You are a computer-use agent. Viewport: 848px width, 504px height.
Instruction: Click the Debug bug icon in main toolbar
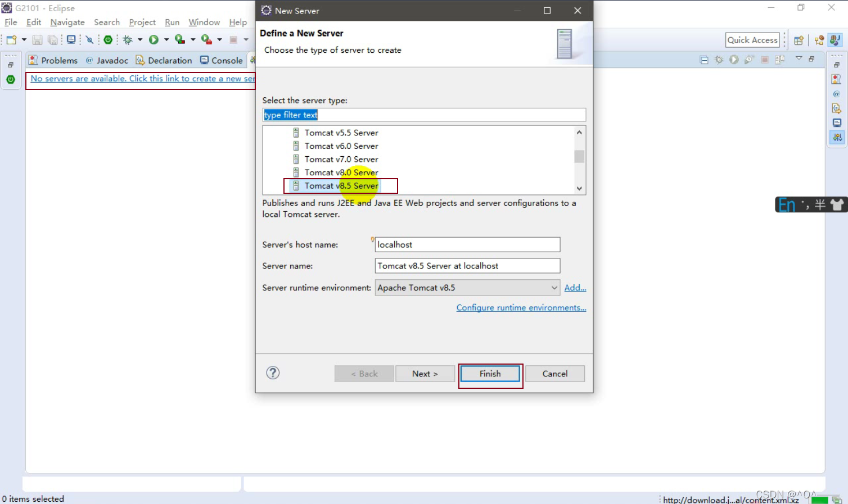point(128,40)
